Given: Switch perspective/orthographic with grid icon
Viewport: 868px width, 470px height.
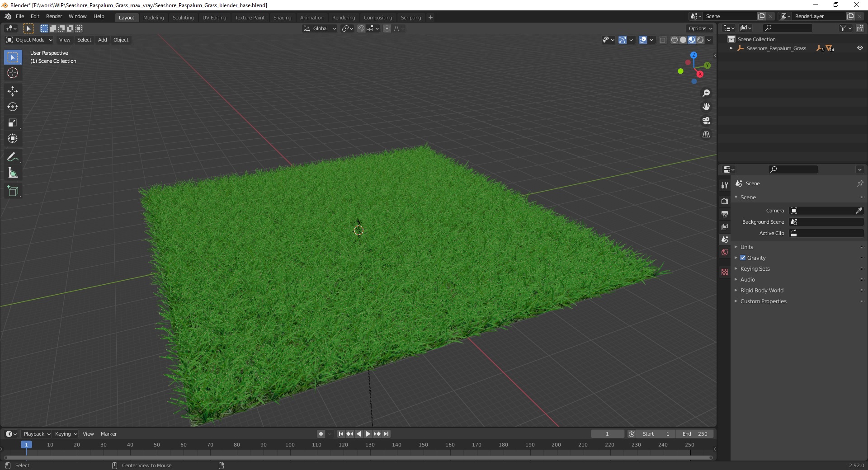Looking at the screenshot, I should [706, 135].
